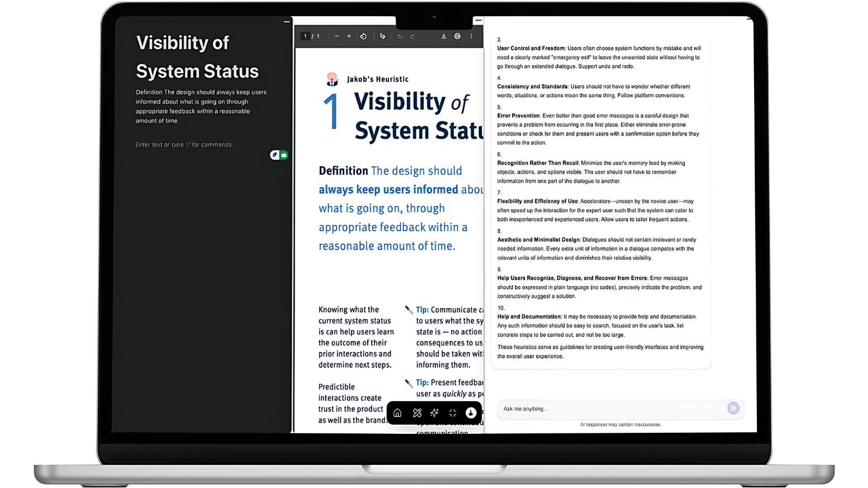The image size is (868, 488).
Task: Open the three-dot options menu in the PDF viewer
Action: pyautogui.click(x=472, y=36)
